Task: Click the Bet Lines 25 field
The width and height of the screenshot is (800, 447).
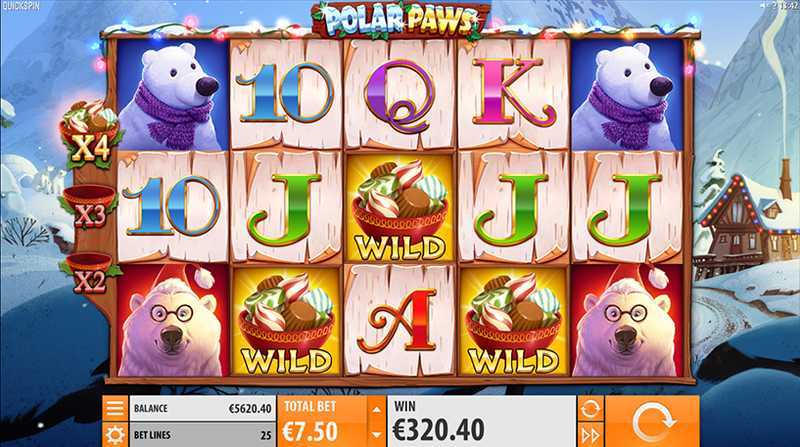Action: click(203, 435)
